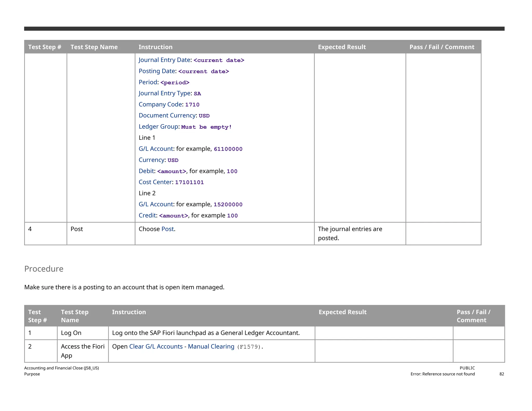The height and width of the screenshot is (411, 532).
Task: Click the Document Currency label
Action: (x=167, y=116)
